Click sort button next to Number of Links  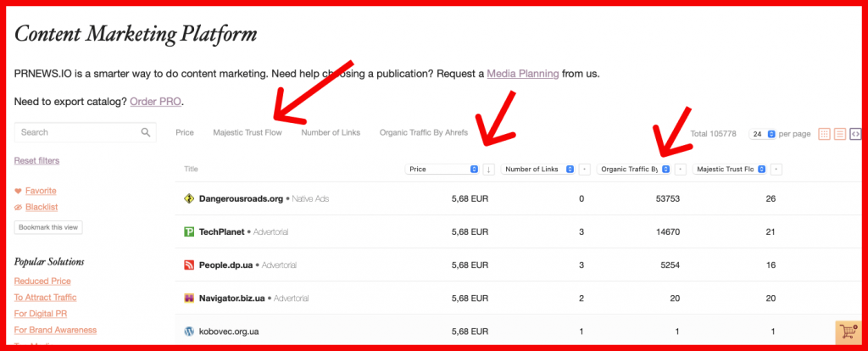click(x=585, y=170)
